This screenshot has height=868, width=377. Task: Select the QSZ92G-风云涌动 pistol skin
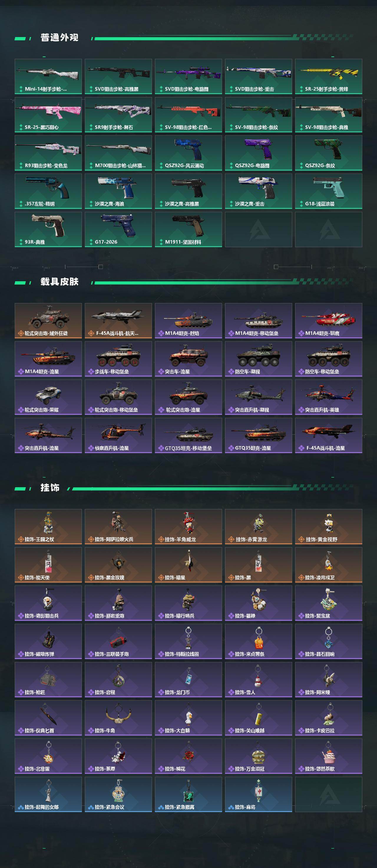tap(188, 153)
